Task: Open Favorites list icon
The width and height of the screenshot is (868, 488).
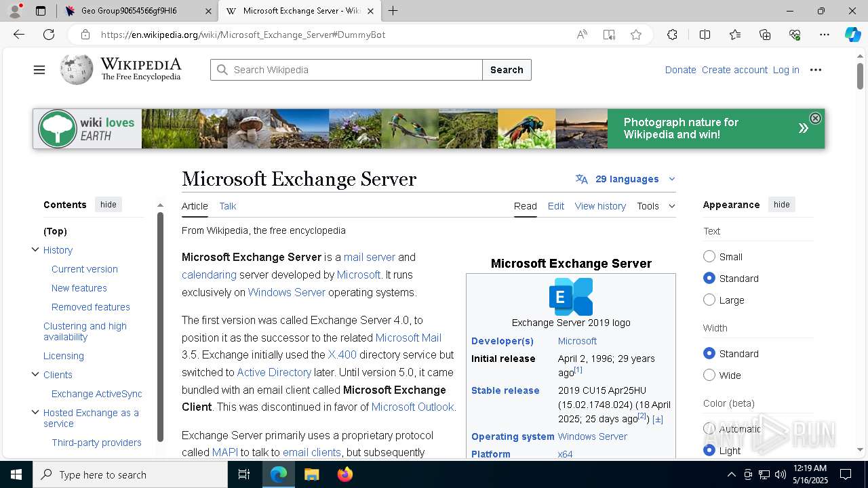Action: pyautogui.click(x=735, y=35)
